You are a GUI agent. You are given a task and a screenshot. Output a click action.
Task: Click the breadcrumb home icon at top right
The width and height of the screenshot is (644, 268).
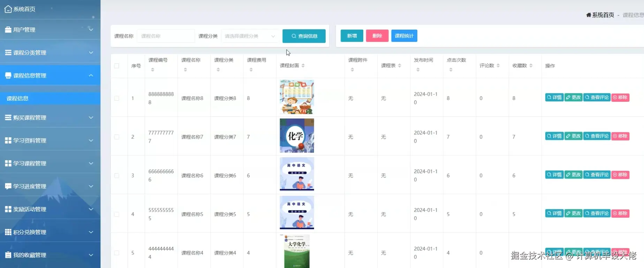(x=589, y=15)
